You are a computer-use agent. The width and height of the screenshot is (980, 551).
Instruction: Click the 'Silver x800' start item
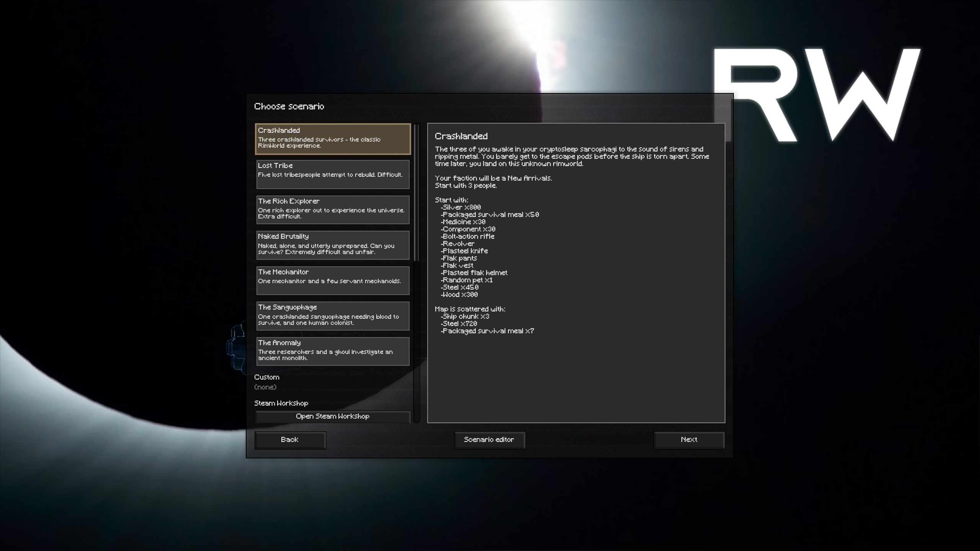click(x=461, y=207)
